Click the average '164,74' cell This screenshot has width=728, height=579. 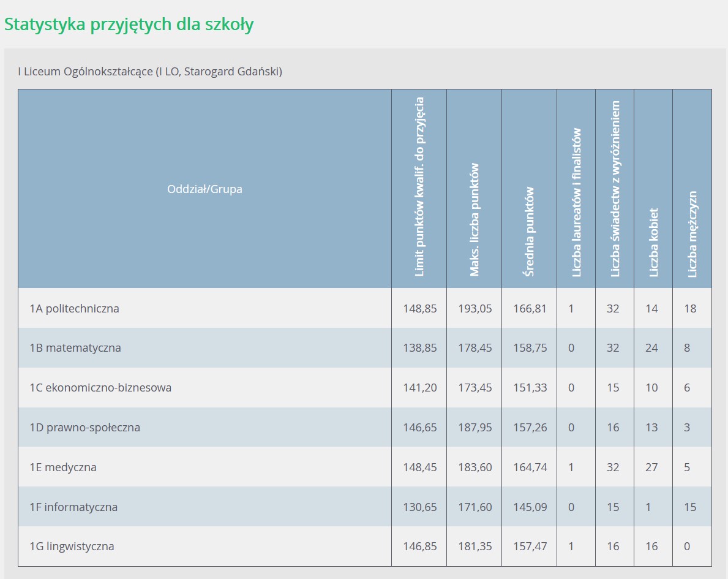530,467
